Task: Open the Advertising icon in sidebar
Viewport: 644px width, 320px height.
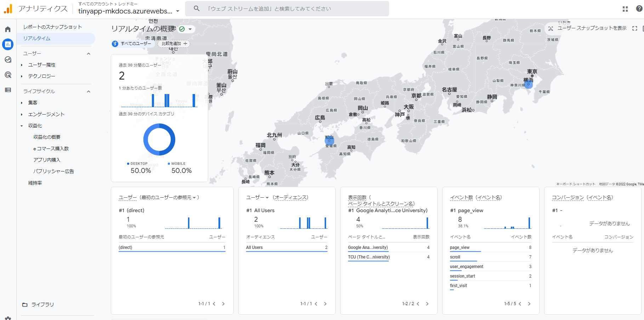Action: point(8,75)
